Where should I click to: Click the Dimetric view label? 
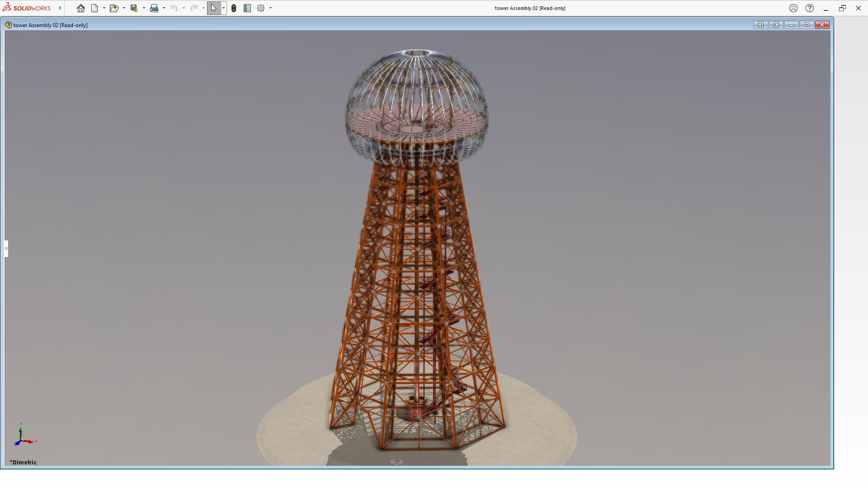24,462
